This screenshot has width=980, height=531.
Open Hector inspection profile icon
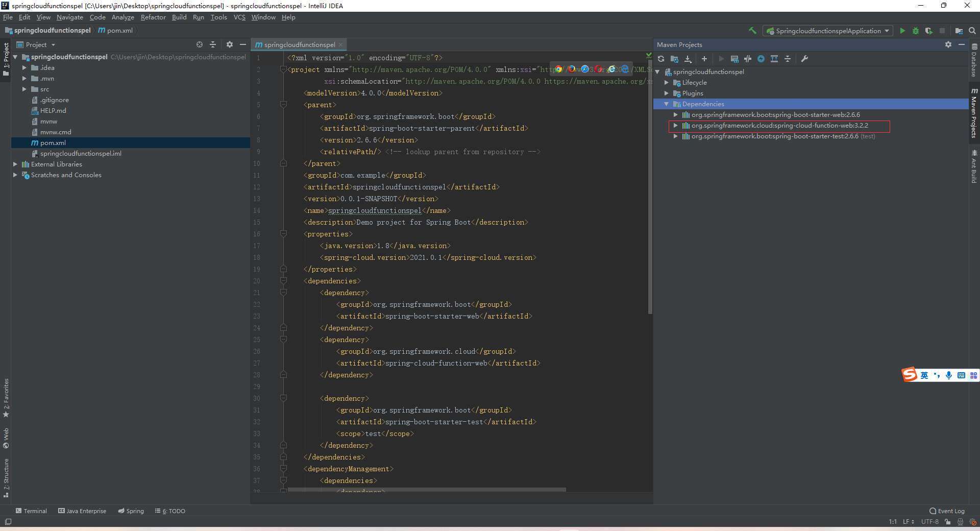coord(960,522)
